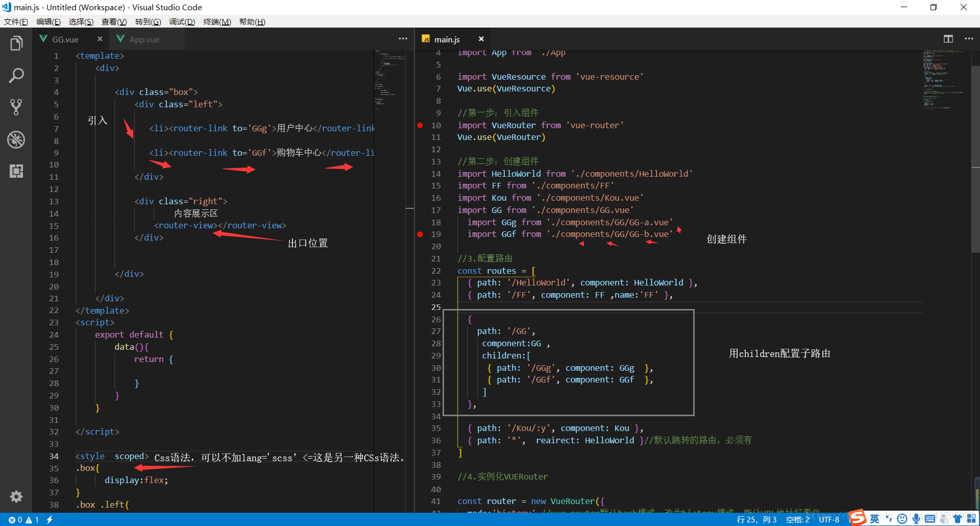980x526 pixels.
Task: Open the Debug view in the activity bar
Action: (x=16, y=139)
